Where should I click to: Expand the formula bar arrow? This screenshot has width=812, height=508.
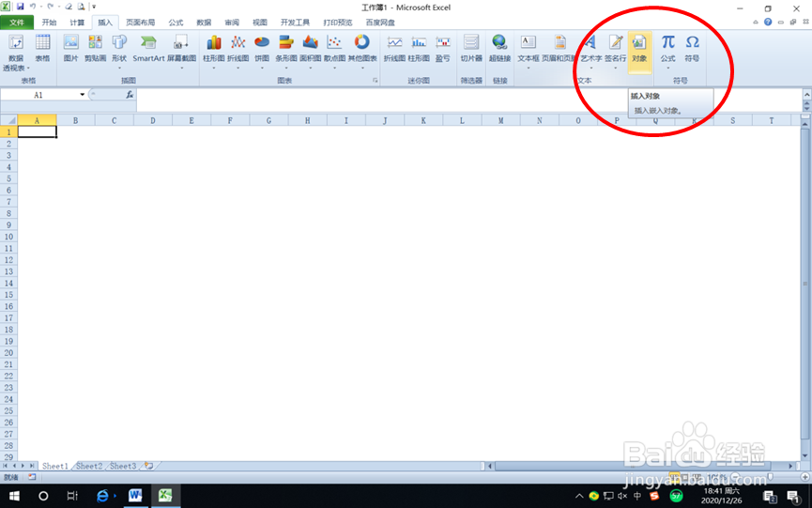806,95
